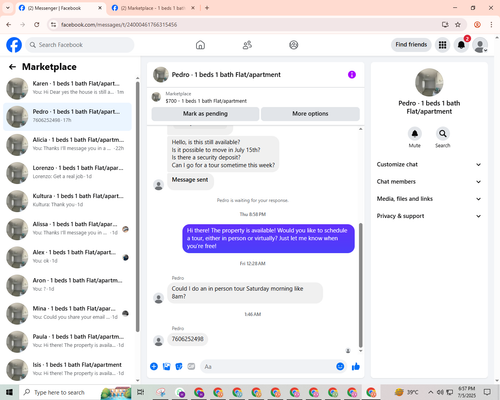Viewport: 500px width, 400px height.
Task: Open the Chrome three-dot menu
Action: [x=491, y=25]
